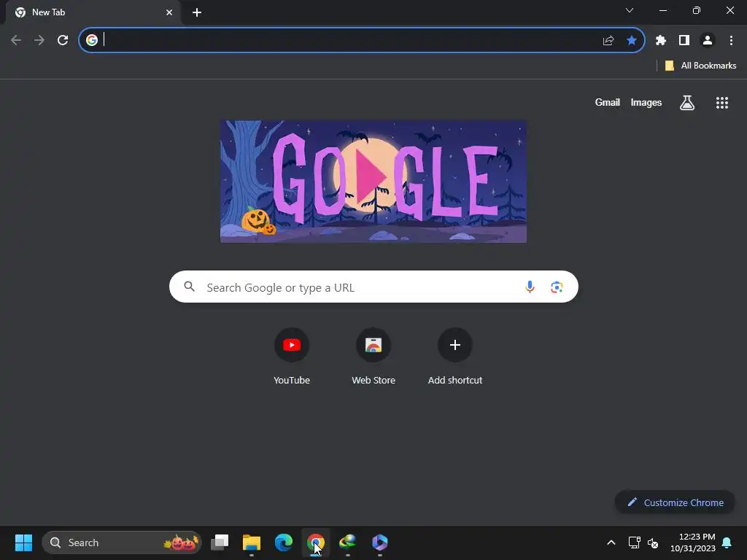
Task: Play the Halloween Google Doodle
Action: pos(373,182)
